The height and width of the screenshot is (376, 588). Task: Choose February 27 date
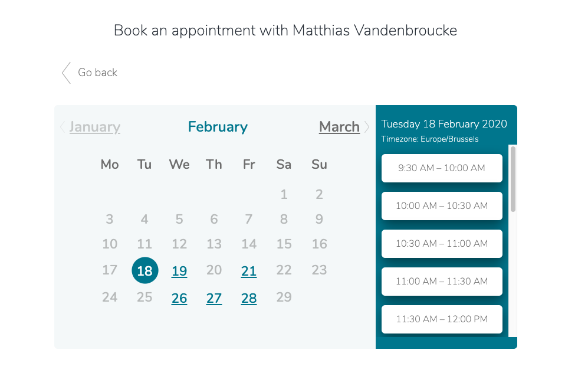point(214,298)
